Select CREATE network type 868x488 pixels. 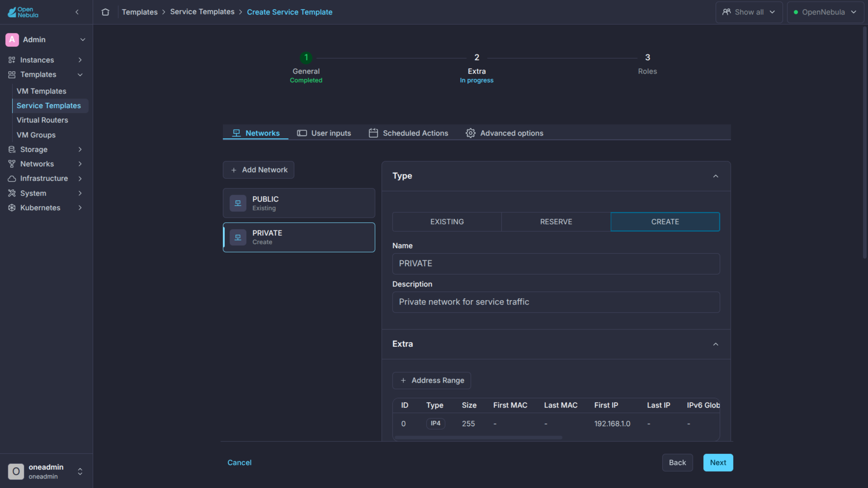point(665,222)
